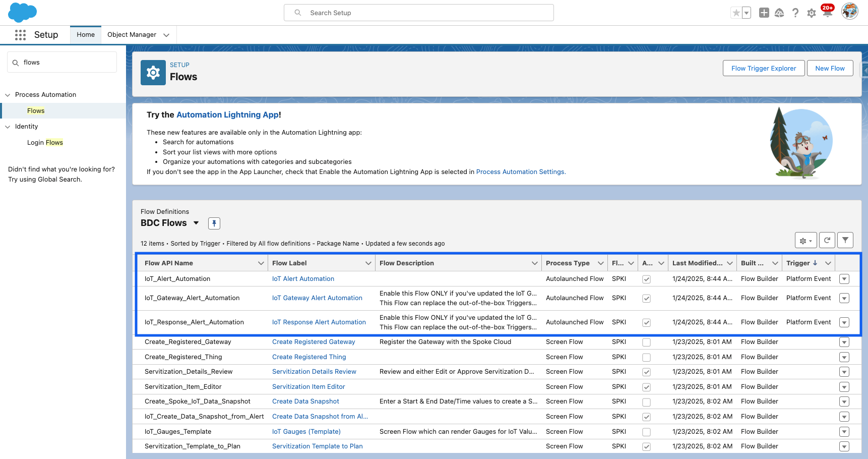
Task: Switch to Home tab
Action: point(86,35)
